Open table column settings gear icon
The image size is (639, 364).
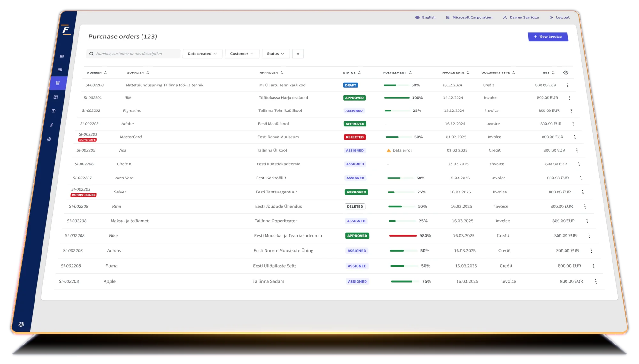click(x=566, y=73)
